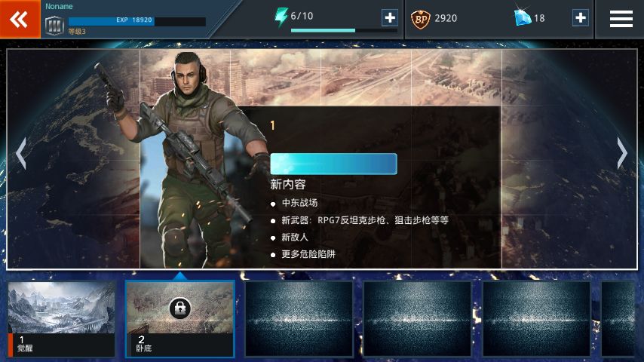Viewport: 644px width, 362px height.
Task: Select the fourth locked chapter tile
Action: point(417,319)
